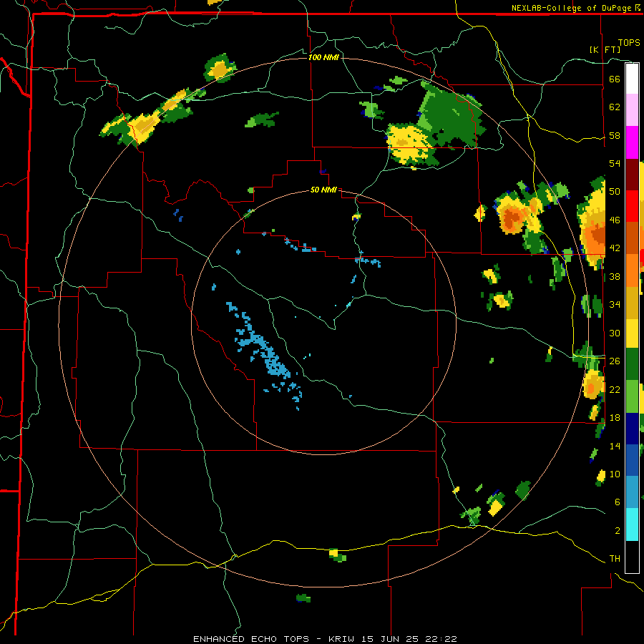The image size is (644, 644).
Task: Select the bright red scale swatch
Action: pos(632,206)
